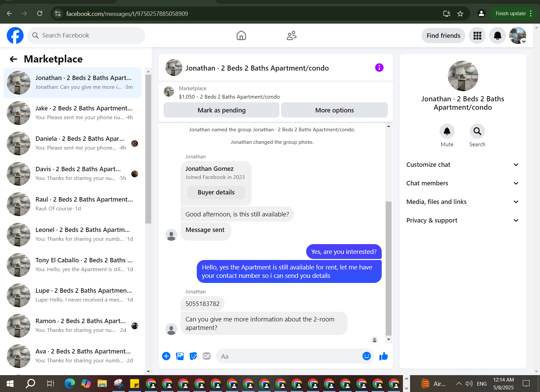The width and height of the screenshot is (540, 392).
Task: Search in conversation magnifier icon
Action: 477,131
